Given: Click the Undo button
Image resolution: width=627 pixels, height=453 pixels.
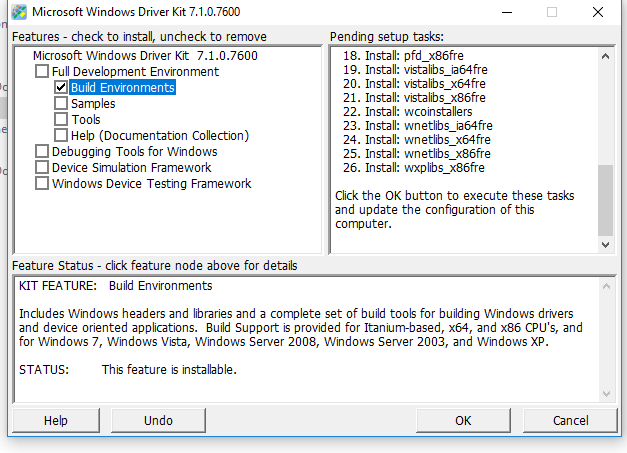Looking at the screenshot, I should click(x=158, y=420).
